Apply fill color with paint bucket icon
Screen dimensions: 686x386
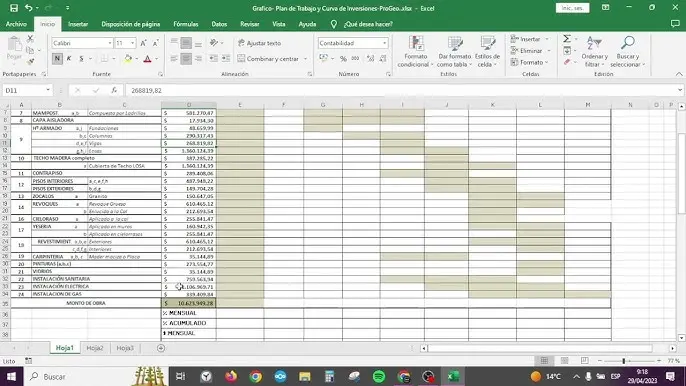coord(128,58)
